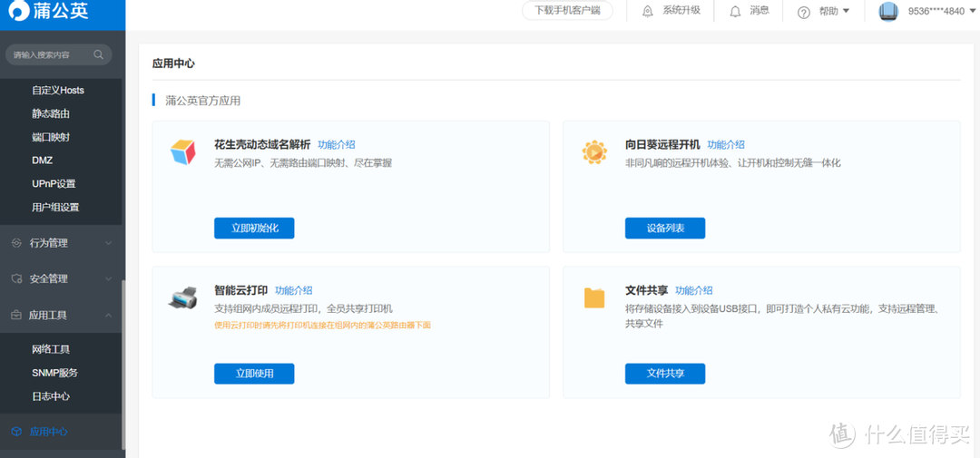
Task: Click the 系统升级 label in header
Action: (681, 11)
